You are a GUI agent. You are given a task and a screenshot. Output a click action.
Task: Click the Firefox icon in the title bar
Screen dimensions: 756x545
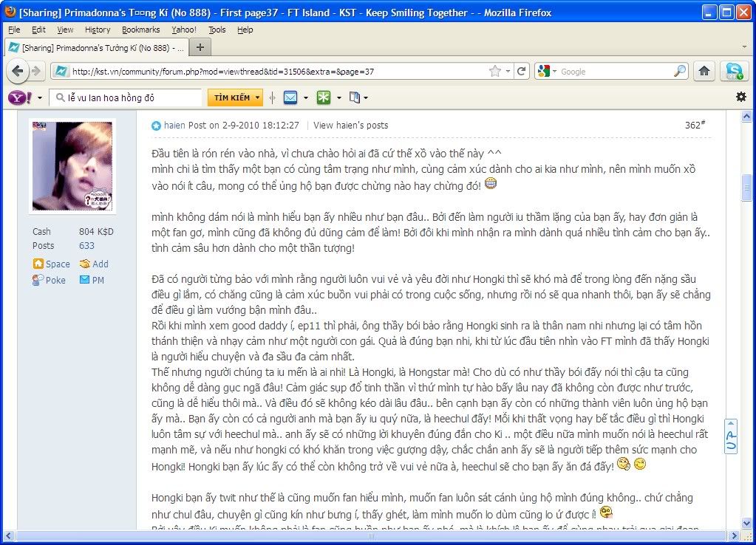point(10,12)
